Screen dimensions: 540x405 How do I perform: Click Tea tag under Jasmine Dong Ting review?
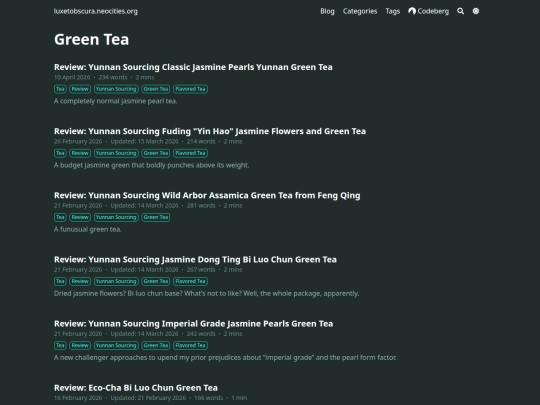(60, 281)
